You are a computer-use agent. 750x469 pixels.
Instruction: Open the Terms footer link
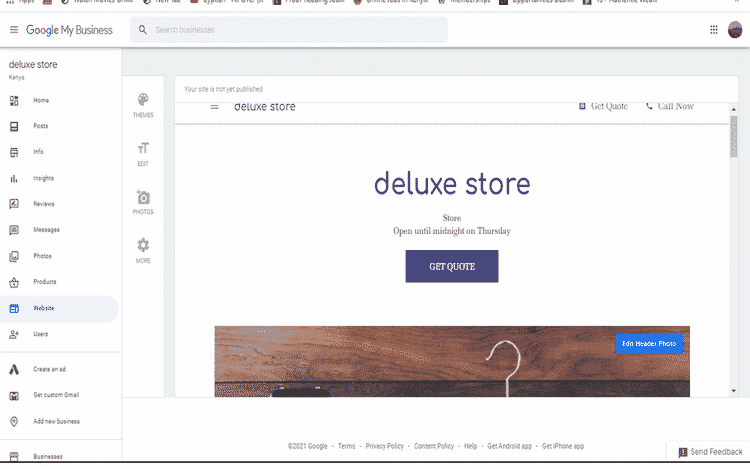click(x=346, y=446)
